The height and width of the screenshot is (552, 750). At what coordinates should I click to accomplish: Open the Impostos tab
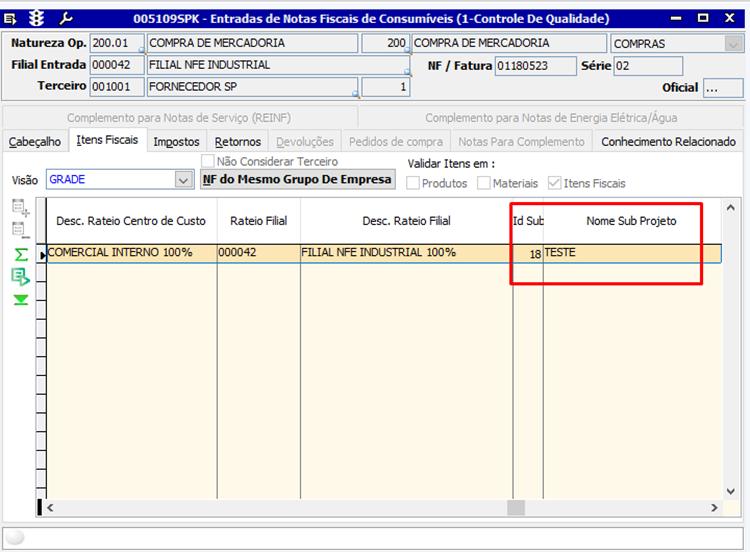(x=176, y=142)
